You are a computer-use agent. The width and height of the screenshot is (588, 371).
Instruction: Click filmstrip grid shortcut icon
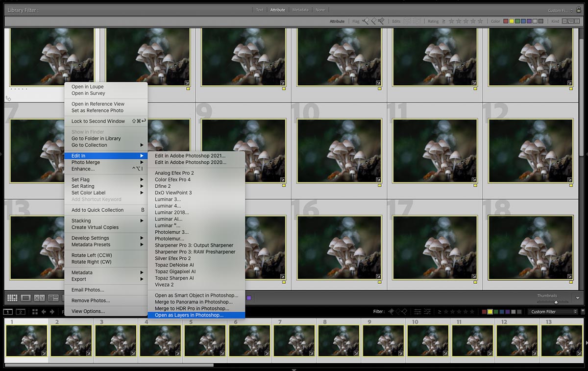click(x=35, y=312)
